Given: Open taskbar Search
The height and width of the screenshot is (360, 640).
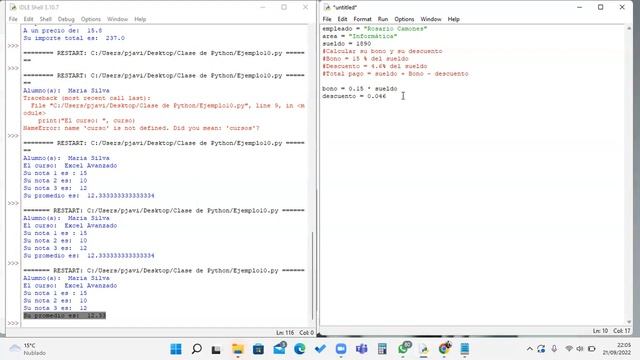Looking at the screenshot, I should click(x=197, y=349).
